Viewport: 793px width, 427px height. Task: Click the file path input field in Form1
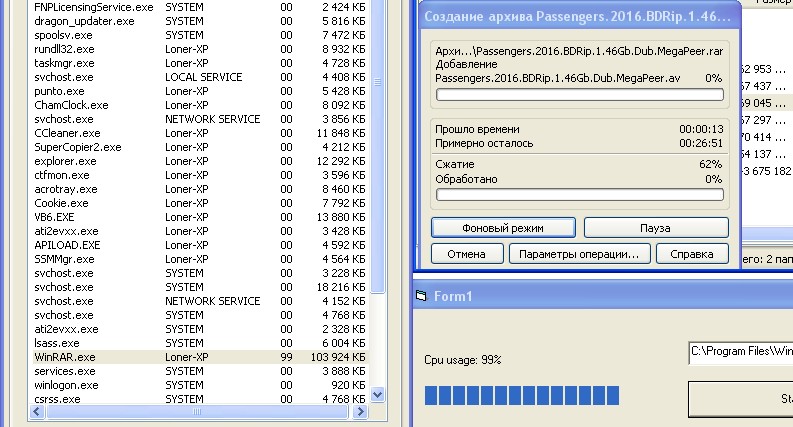tap(741, 352)
